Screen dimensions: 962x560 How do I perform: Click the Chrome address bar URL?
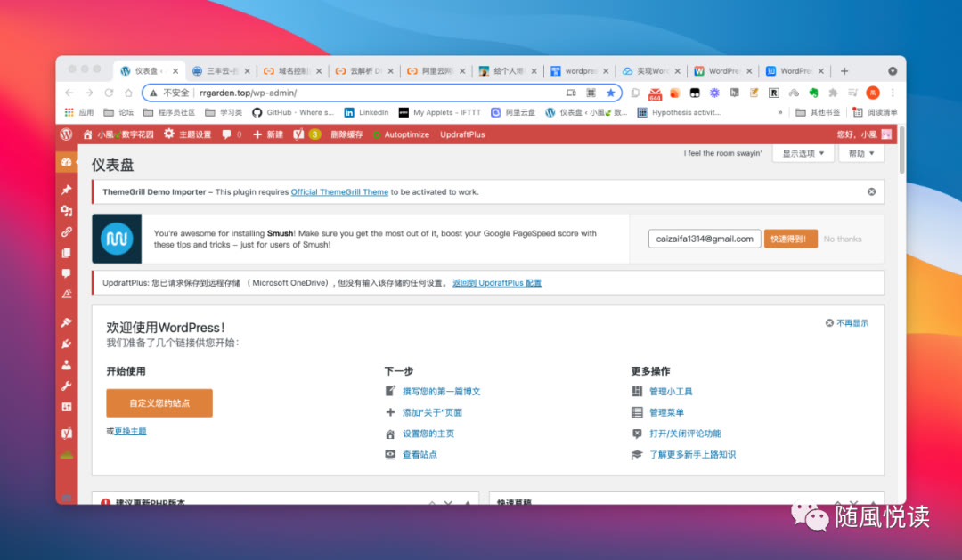pyautogui.click(x=248, y=93)
